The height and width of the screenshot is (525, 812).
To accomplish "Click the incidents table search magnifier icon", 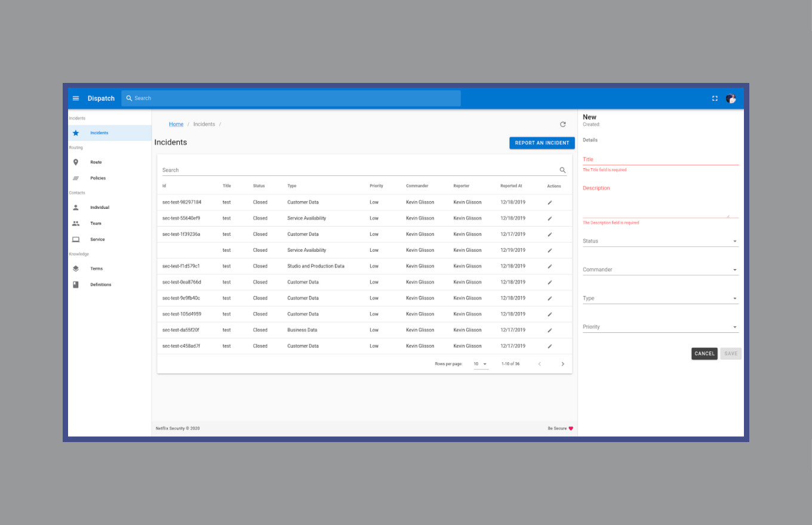I will coord(562,170).
